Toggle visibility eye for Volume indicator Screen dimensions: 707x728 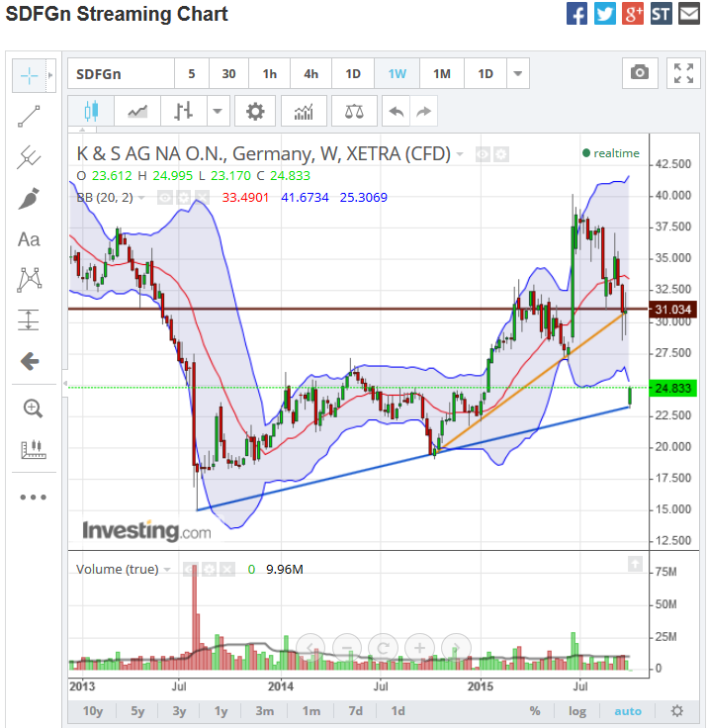(190, 569)
